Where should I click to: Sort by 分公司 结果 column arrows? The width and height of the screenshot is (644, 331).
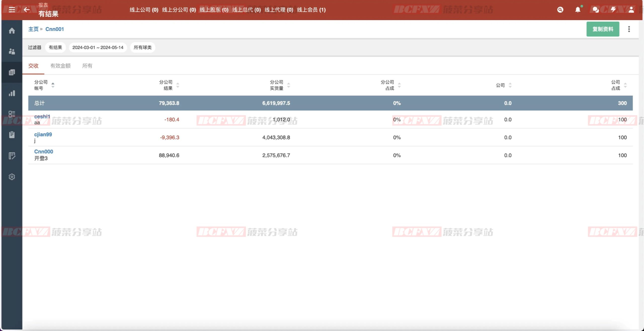[178, 85]
